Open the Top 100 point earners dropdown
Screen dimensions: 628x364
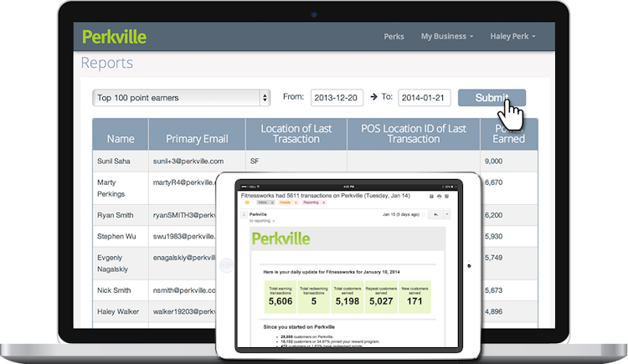pyautogui.click(x=182, y=98)
